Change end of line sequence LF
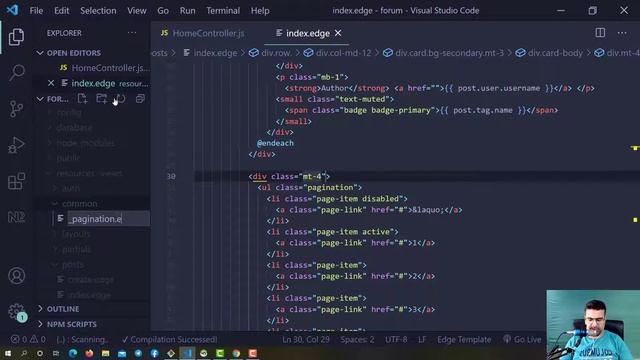Screen dimensions: 640x360 (422, 339)
